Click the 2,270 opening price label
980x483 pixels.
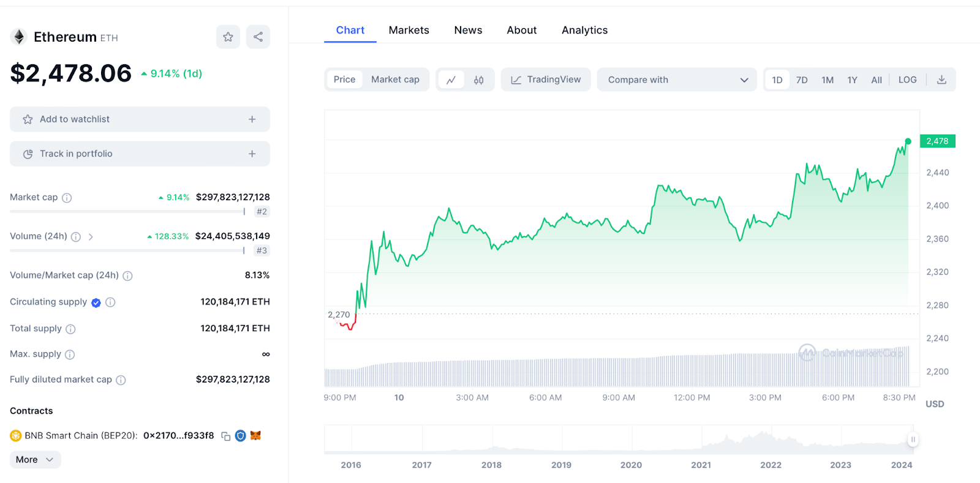339,315
